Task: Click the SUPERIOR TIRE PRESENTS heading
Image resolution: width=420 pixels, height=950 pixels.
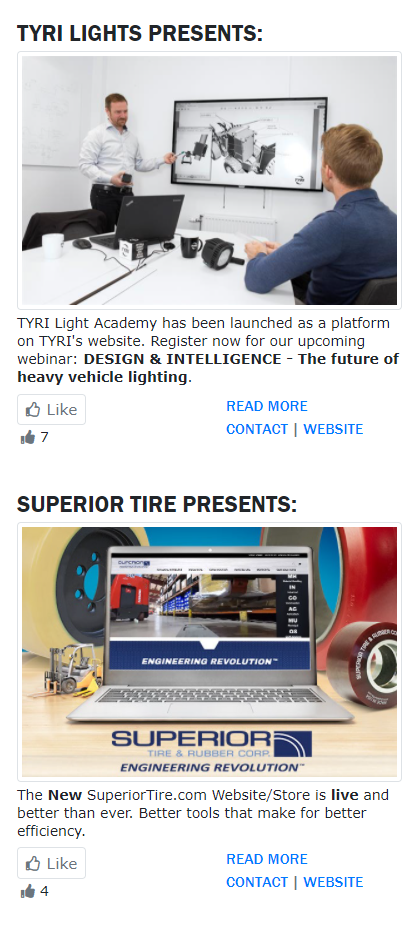Action: pyautogui.click(x=157, y=504)
